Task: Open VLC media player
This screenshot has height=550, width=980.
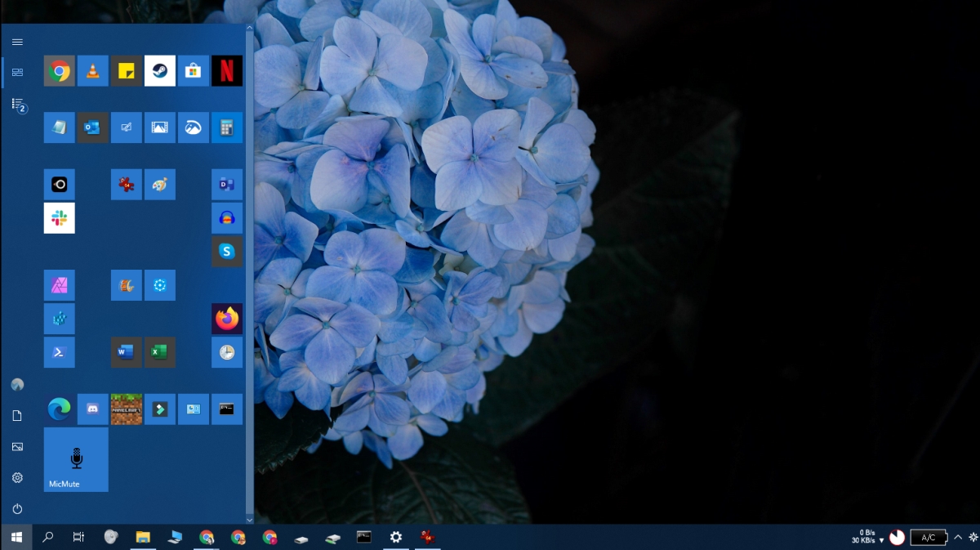Action: click(92, 70)
